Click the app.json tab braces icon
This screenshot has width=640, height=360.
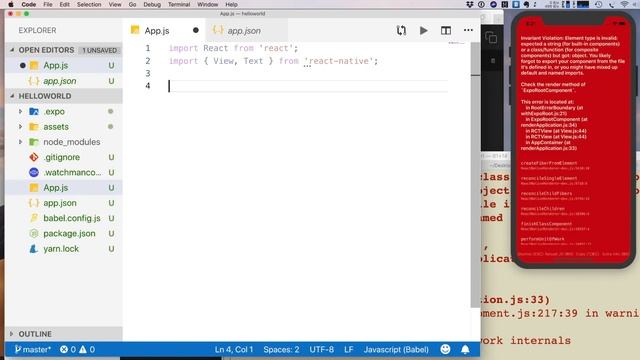[218, 30]
